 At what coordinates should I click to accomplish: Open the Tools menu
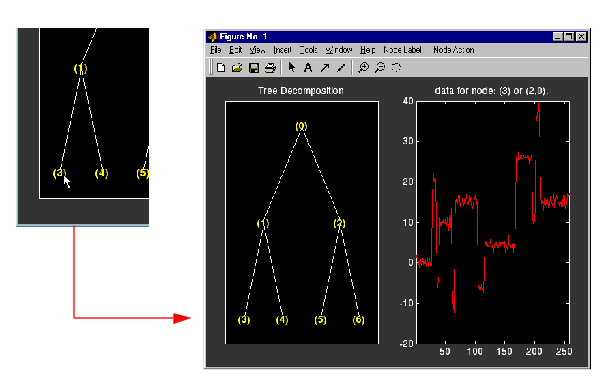(308, 50)
